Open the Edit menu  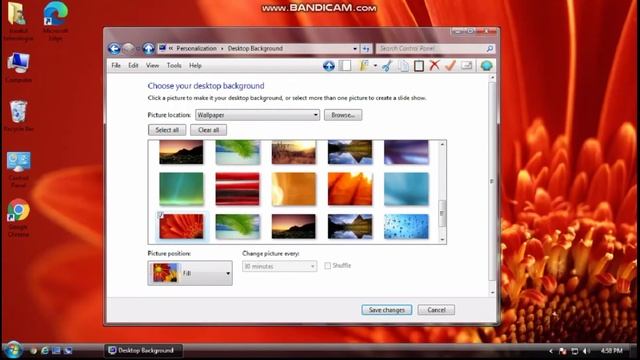[x=133, y=65]
